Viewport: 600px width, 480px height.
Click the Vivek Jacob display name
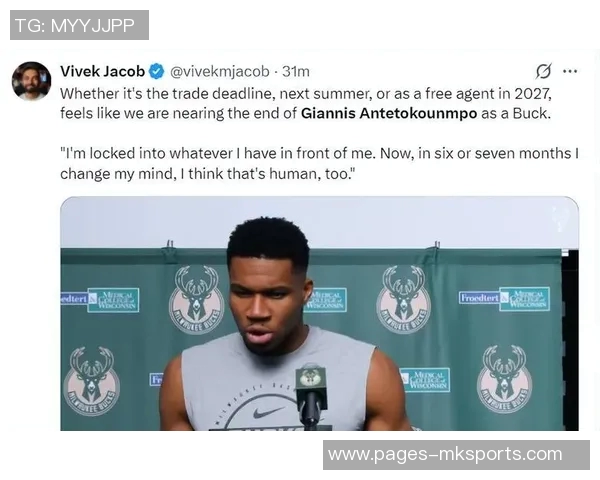(103, 71)
